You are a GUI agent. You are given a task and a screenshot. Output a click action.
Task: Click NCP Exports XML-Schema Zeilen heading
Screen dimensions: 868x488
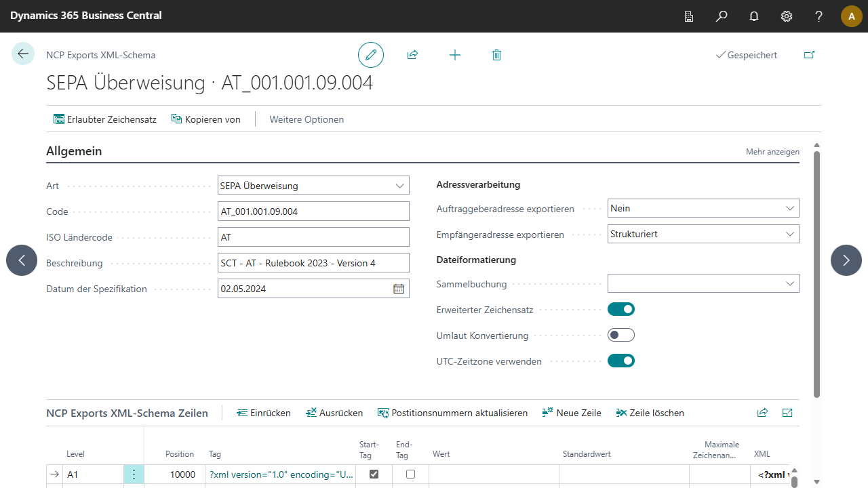tap(127, 413)
